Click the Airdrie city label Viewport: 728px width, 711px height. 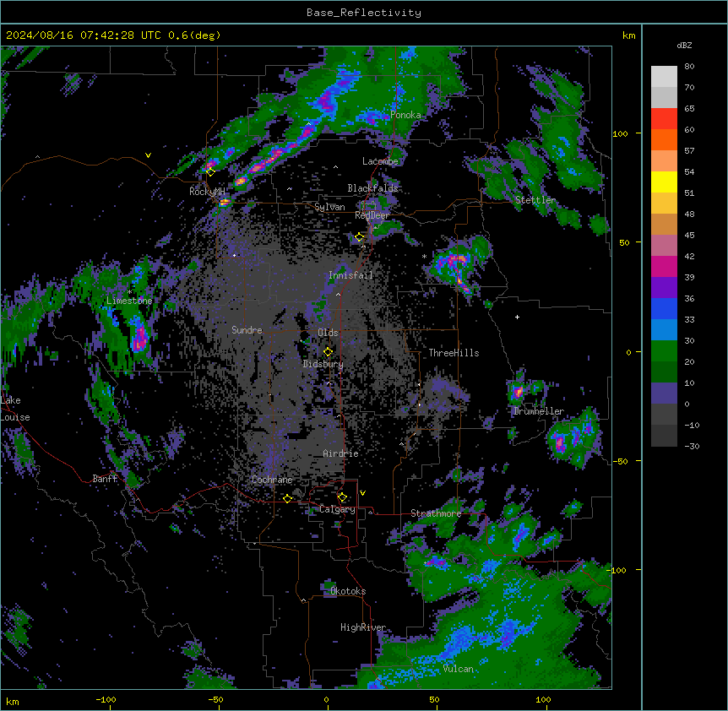point(340,453)
